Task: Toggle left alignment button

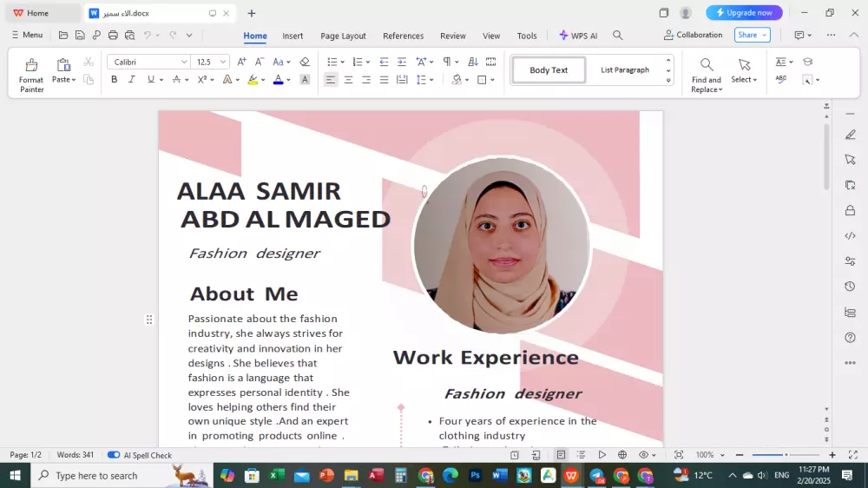Action: (x=331, y=80)
